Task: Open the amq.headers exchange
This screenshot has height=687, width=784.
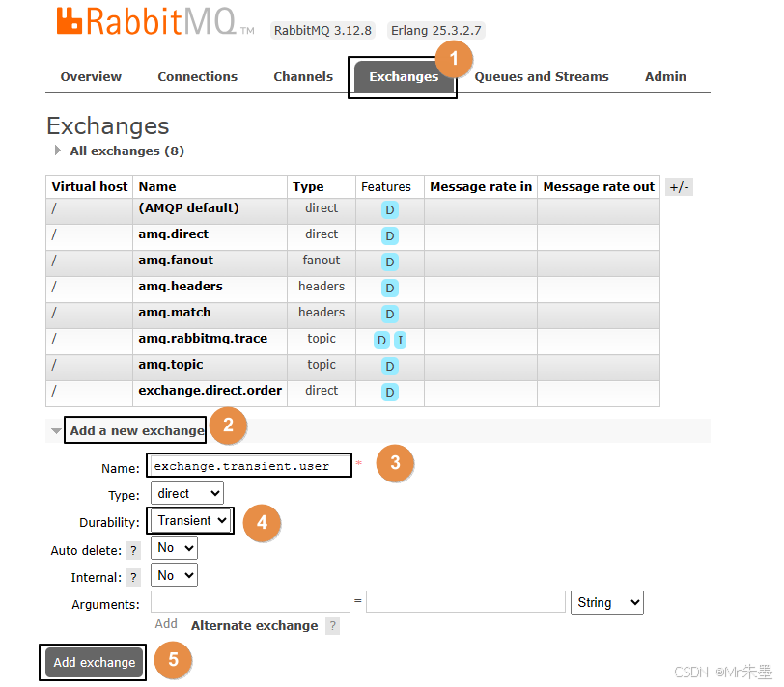Action: (181, 286)
